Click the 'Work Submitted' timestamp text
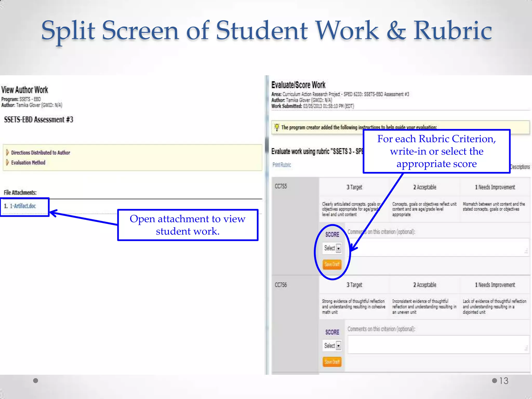This screenshot has height=399, width=532. click(313, 106)
